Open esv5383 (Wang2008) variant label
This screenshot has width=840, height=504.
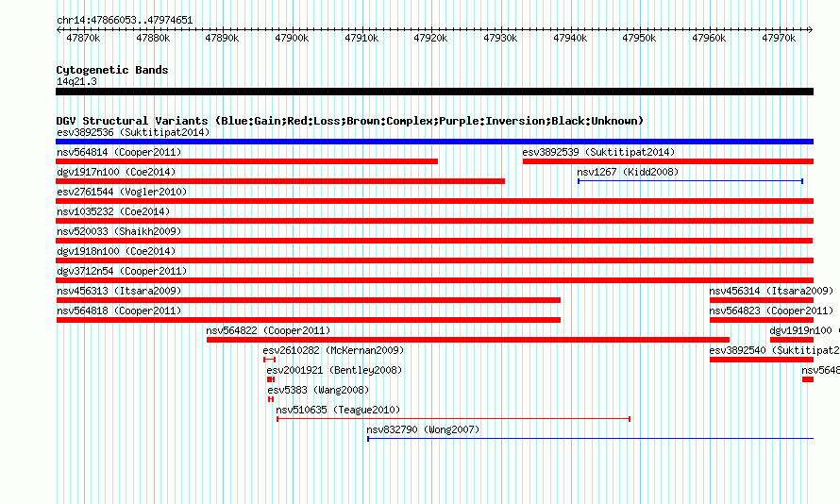click(x=318, y=390)
